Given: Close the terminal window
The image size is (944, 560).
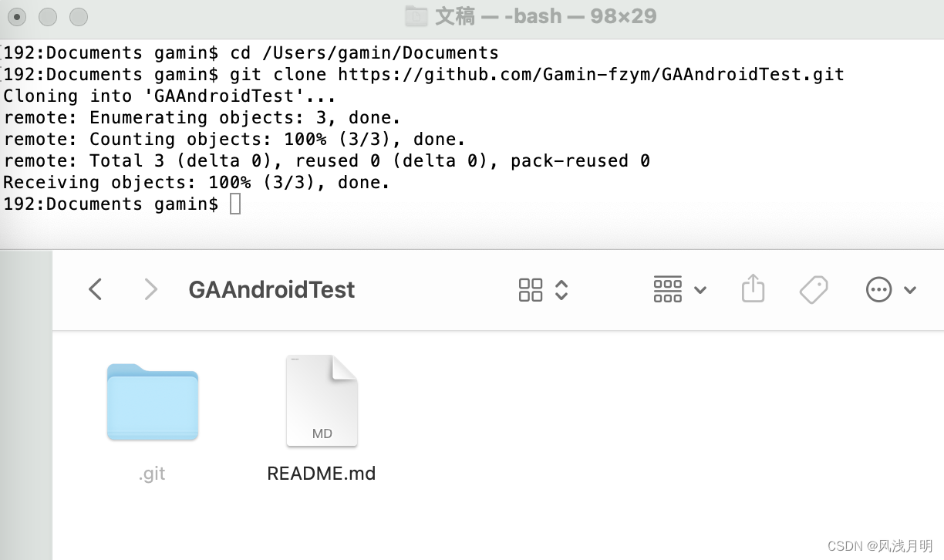Looking at the screenshot, I should click(17, 16).
